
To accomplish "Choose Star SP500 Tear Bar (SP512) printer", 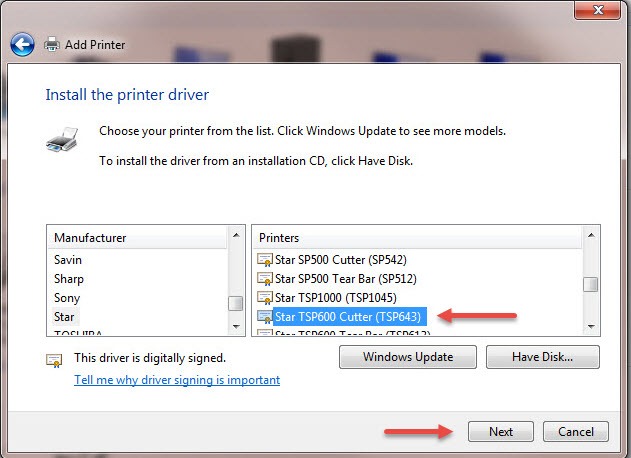I will coord(346,279).
